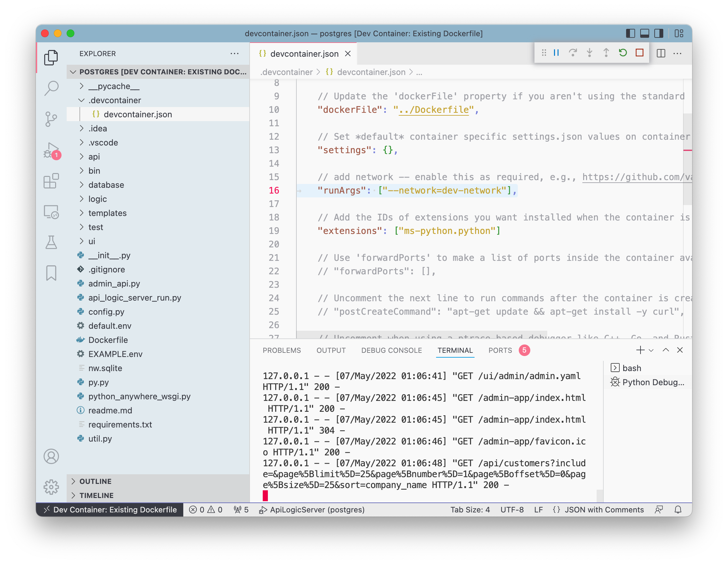Expand the api folder
728x564 pixels.
point(158,157)
